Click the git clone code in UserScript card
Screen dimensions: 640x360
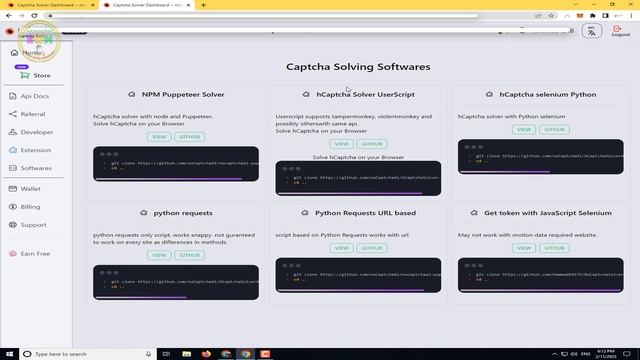point(366,178)
